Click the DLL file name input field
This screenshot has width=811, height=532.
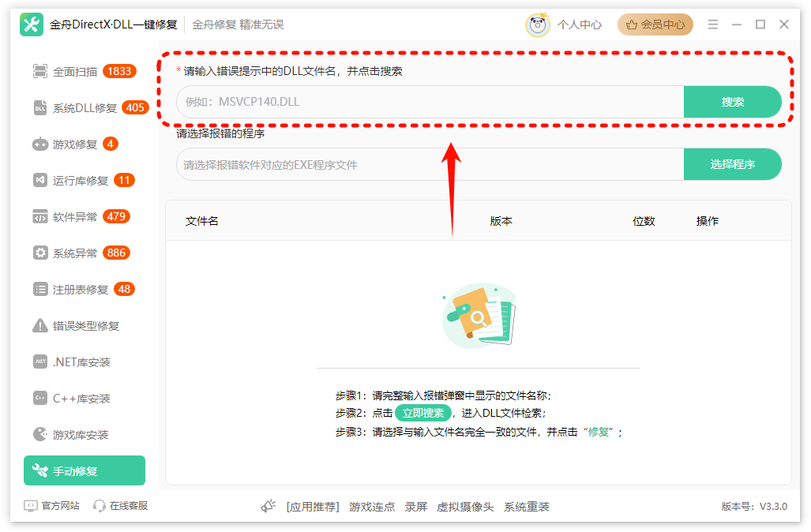pyautogui.click(x=430, y=102)
